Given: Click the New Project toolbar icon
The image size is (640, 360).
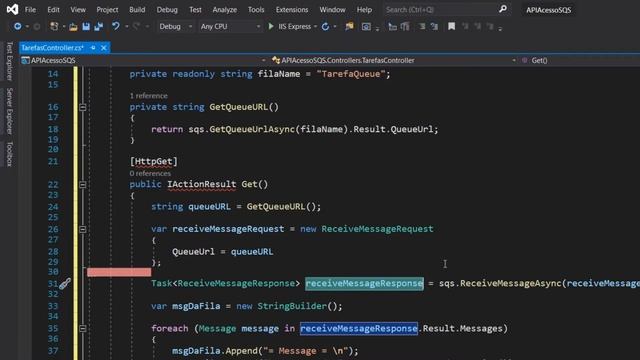Looking at the screenshot, I should tap(54, 27).
